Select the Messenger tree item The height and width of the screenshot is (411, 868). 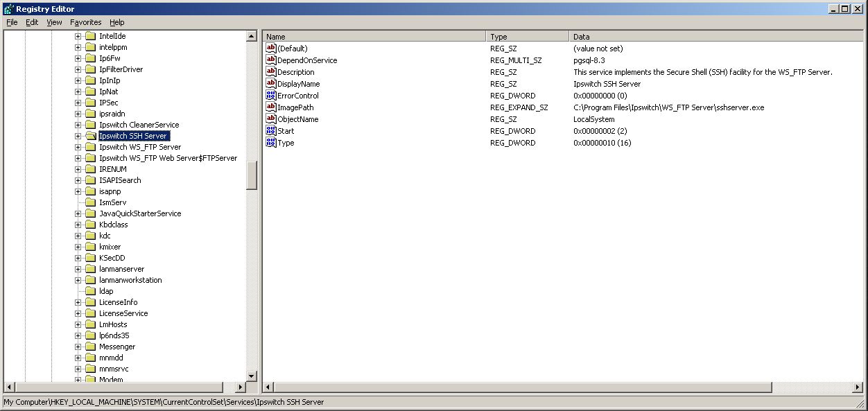point(116,347)
